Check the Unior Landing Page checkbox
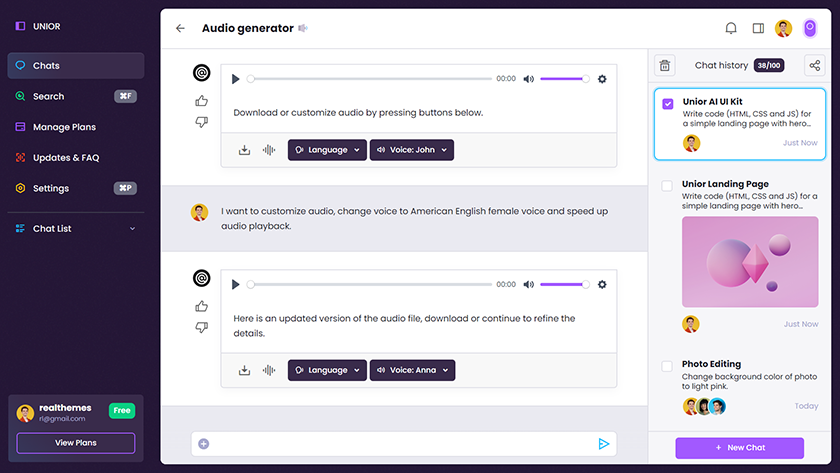840x473 pixels. tap(667, 186)
